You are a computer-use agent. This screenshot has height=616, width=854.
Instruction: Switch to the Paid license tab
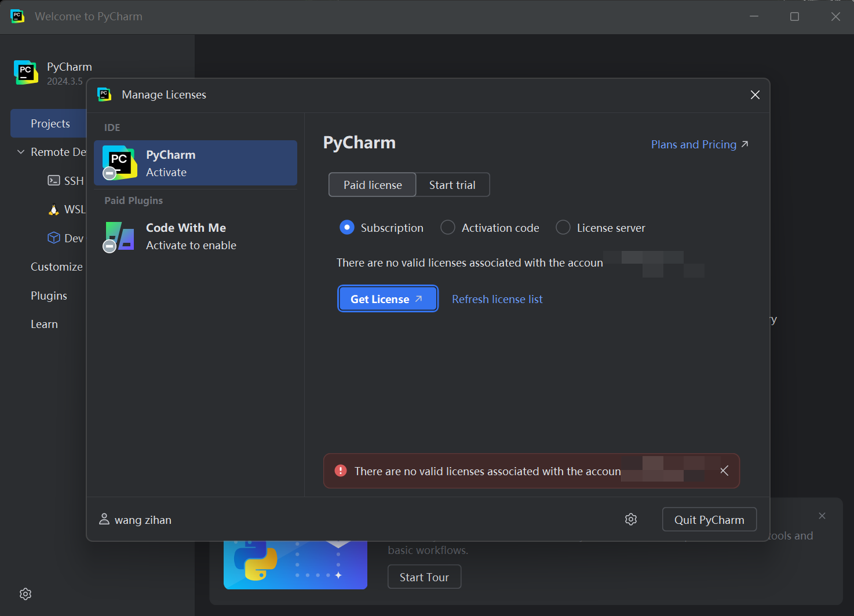pyautogui.click(x=373, y=185)
